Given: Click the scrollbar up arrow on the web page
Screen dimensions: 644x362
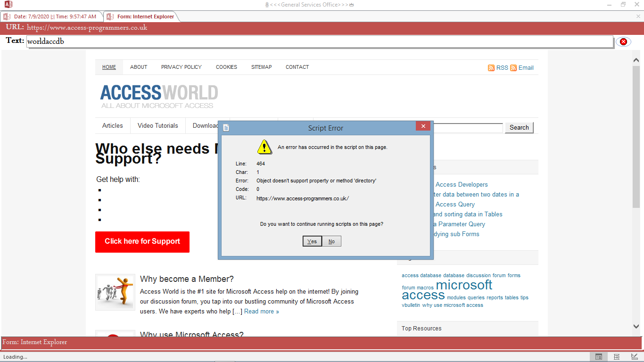Looking at the screenshot, I should tap(636, 60).
